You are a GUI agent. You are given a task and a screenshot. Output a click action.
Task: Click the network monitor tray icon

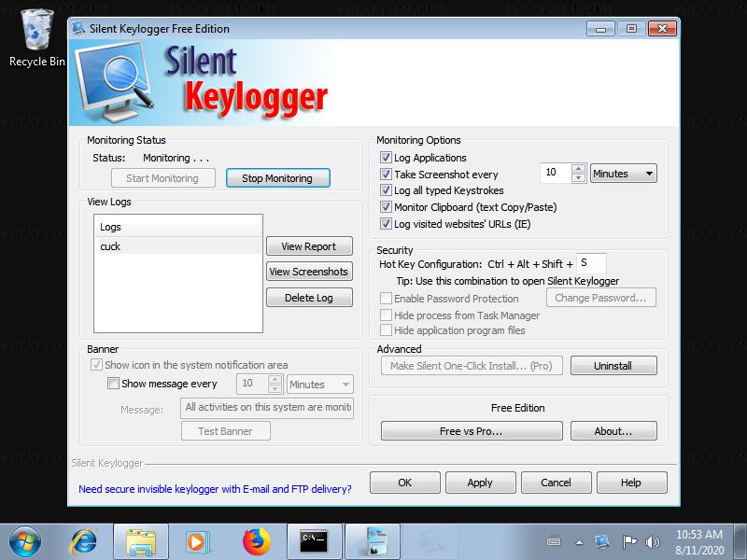click(601, 542)
